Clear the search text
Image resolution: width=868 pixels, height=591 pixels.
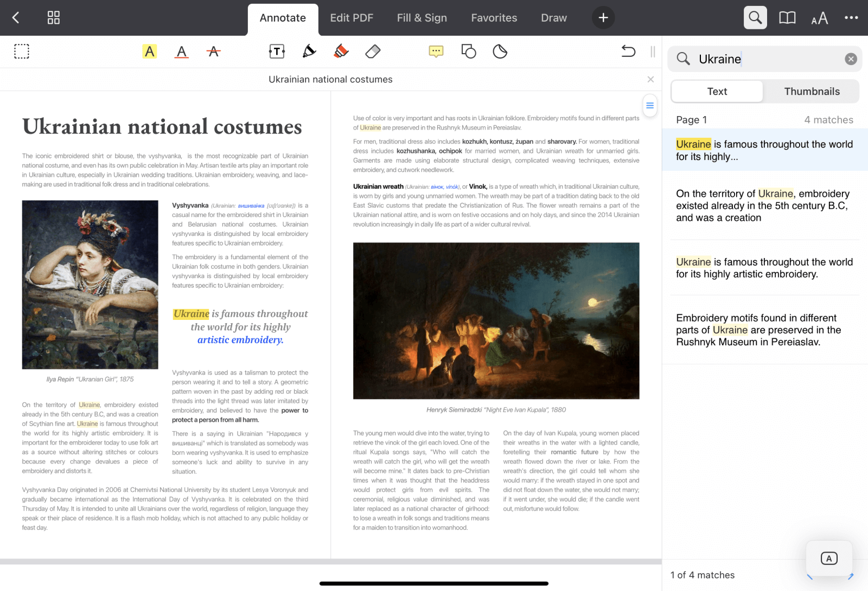[851, 59]
